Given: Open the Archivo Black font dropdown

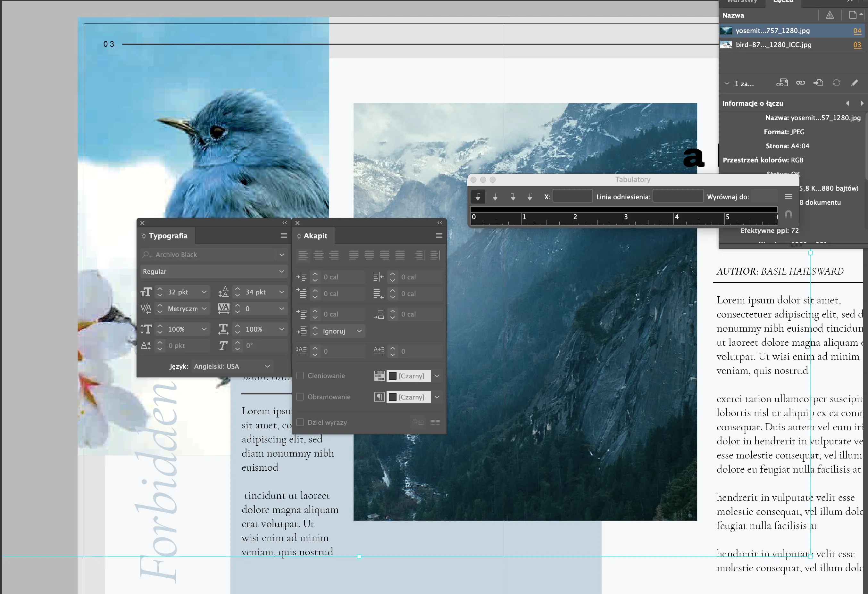Looking at the screenshot, I should tap(282, 255).
